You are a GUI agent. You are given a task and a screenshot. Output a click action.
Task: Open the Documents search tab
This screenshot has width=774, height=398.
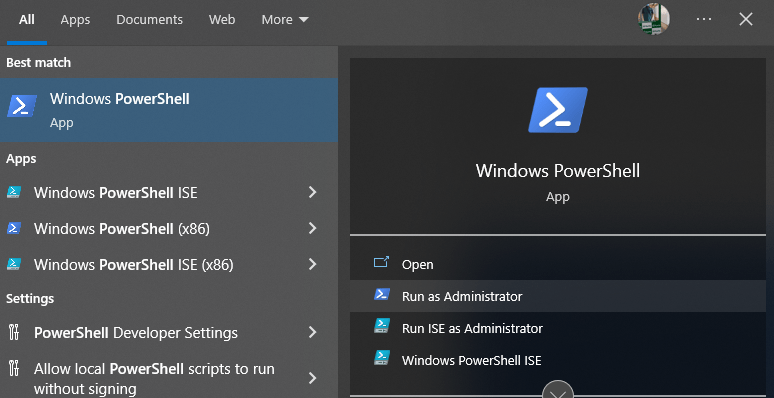click(x=149, y=20)
